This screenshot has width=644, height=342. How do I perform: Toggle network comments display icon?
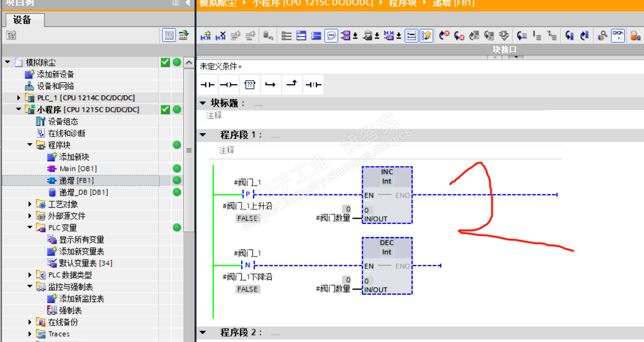(x=411, y=36)
